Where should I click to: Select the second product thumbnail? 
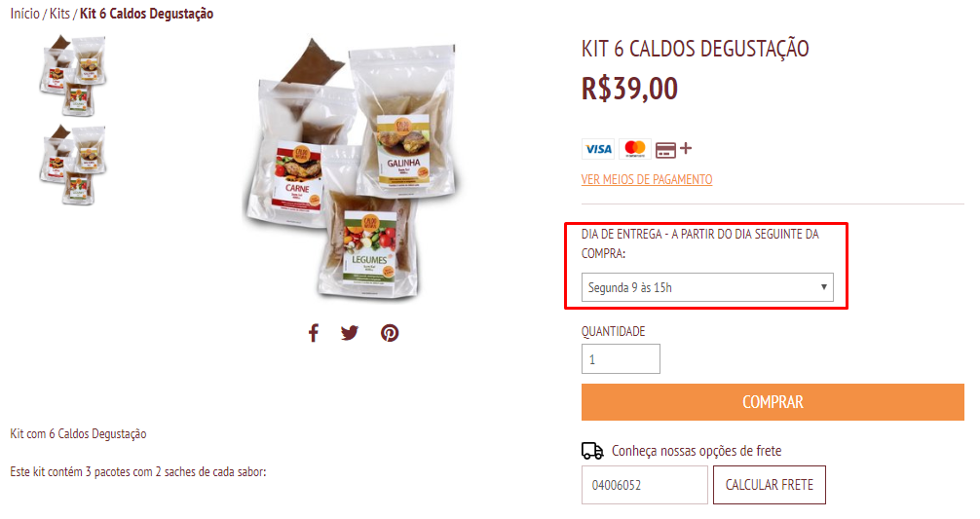click(72, 165)
